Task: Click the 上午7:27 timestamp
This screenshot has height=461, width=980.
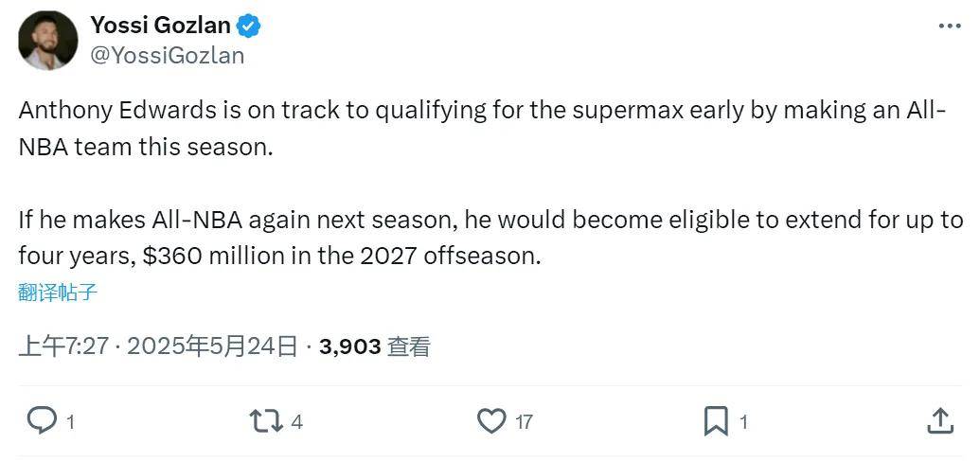Action: 63,346
